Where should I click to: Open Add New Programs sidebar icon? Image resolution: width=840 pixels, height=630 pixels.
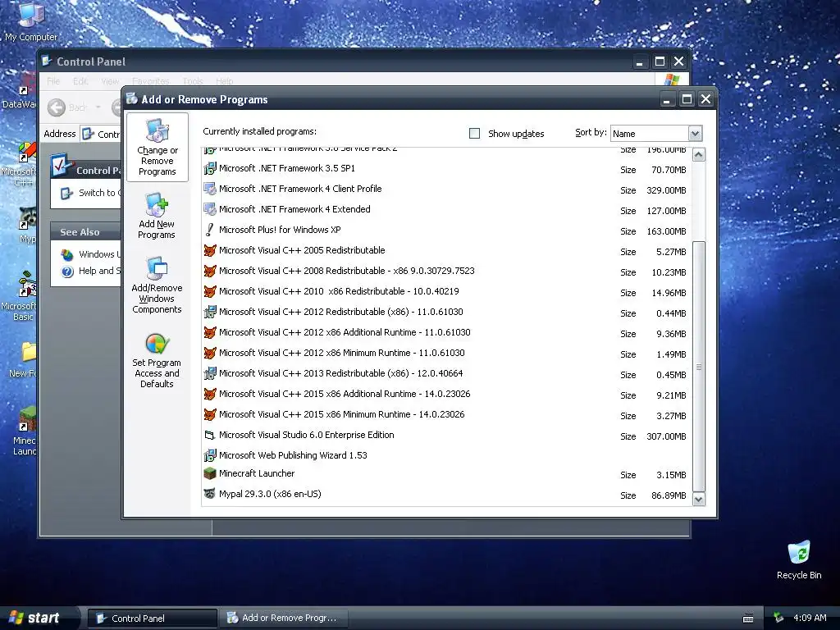[x=157, y=204]
